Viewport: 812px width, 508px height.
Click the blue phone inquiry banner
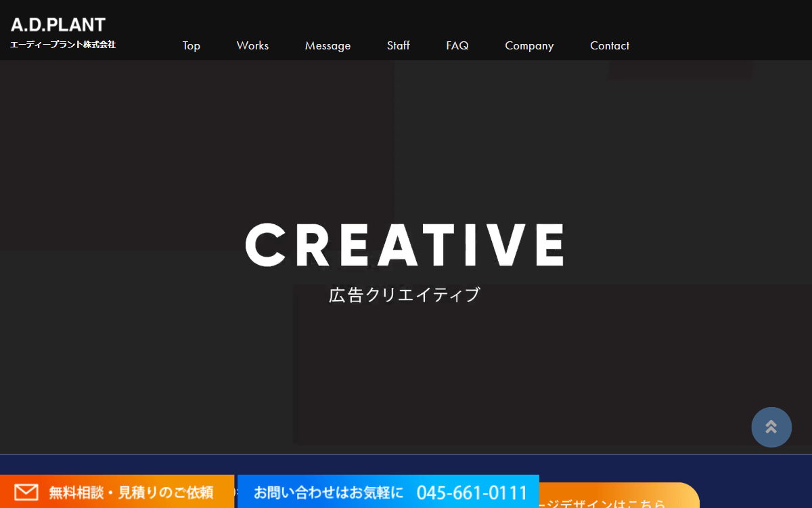coord(388,492)
